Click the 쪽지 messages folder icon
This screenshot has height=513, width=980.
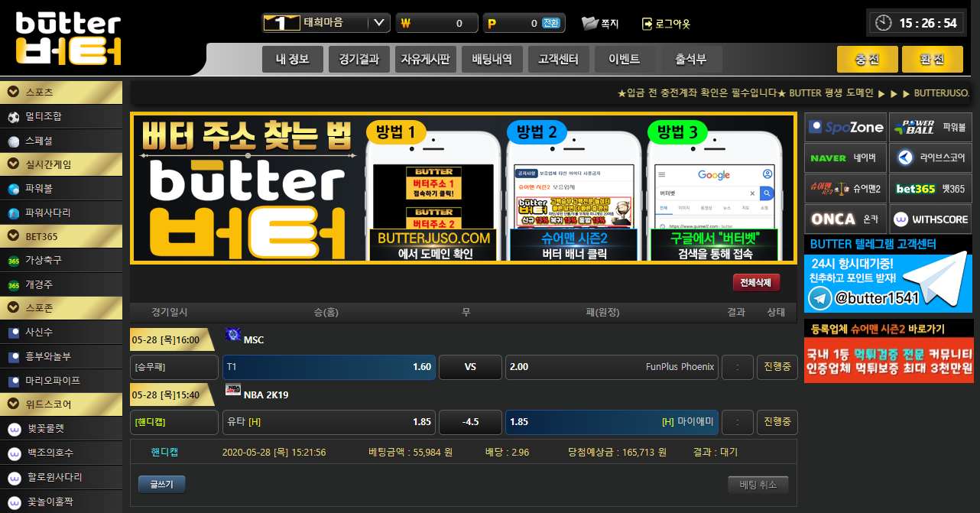[x=589, y=24]
